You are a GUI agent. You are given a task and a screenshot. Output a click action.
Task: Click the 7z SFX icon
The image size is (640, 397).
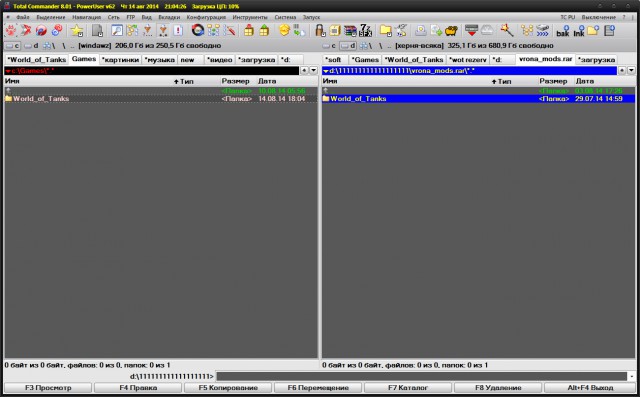(x=365, y=31)
